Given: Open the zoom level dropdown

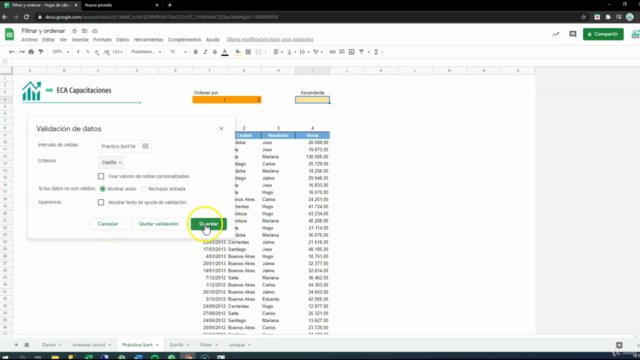Looking at the screenshot, I should tap(60, 52).
